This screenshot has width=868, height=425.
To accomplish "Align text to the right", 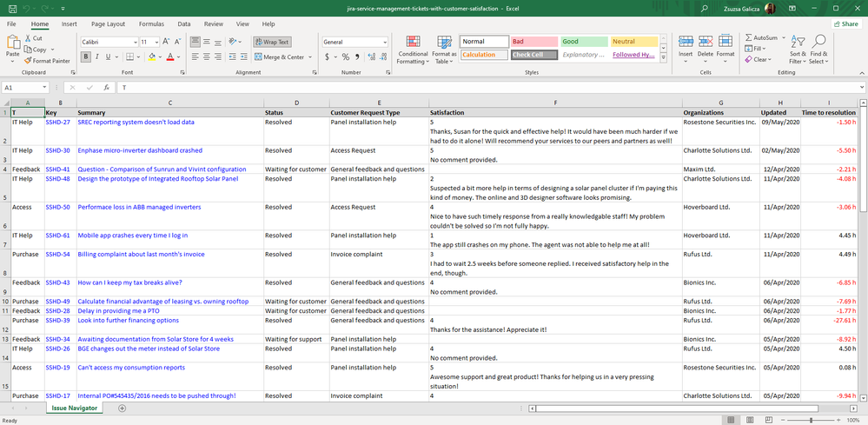I will coord(217,57).
